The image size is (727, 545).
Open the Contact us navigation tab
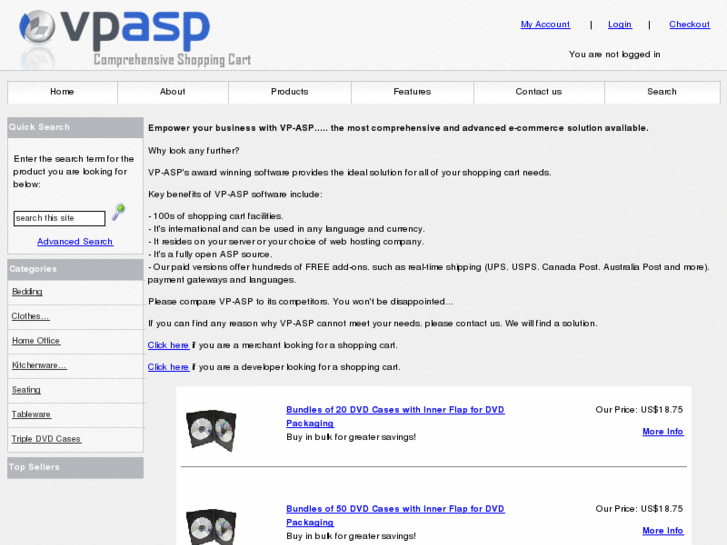pyautogui.click(x=539, y=92)
